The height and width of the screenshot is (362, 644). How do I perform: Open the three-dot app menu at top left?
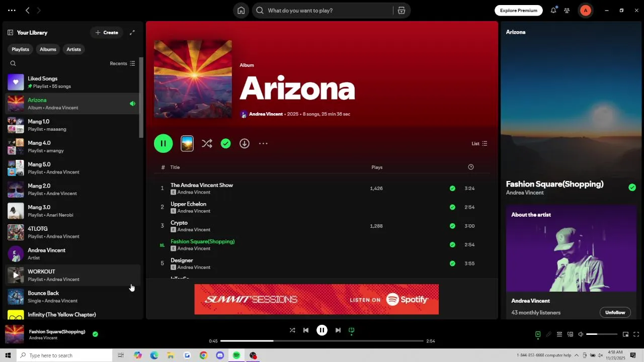12,11
